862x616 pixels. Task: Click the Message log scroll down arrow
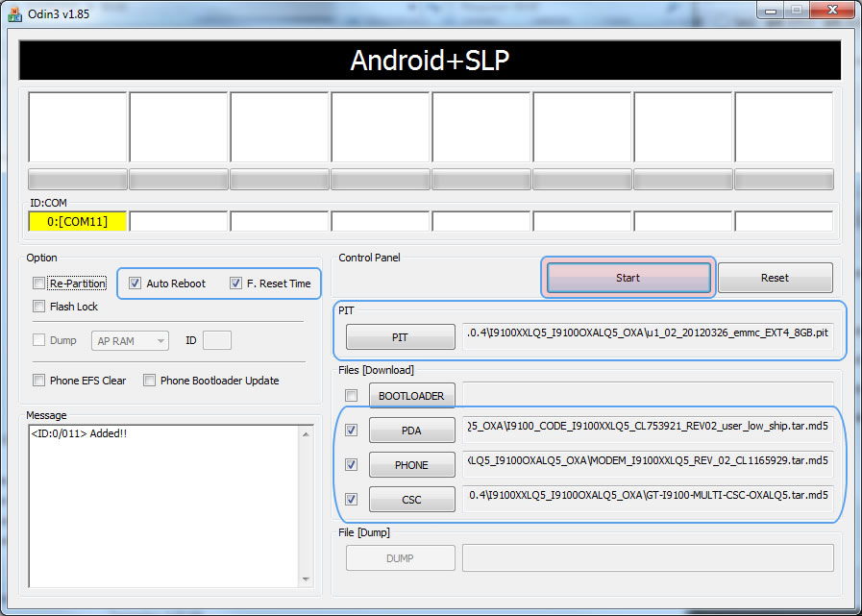coord(306,579)
